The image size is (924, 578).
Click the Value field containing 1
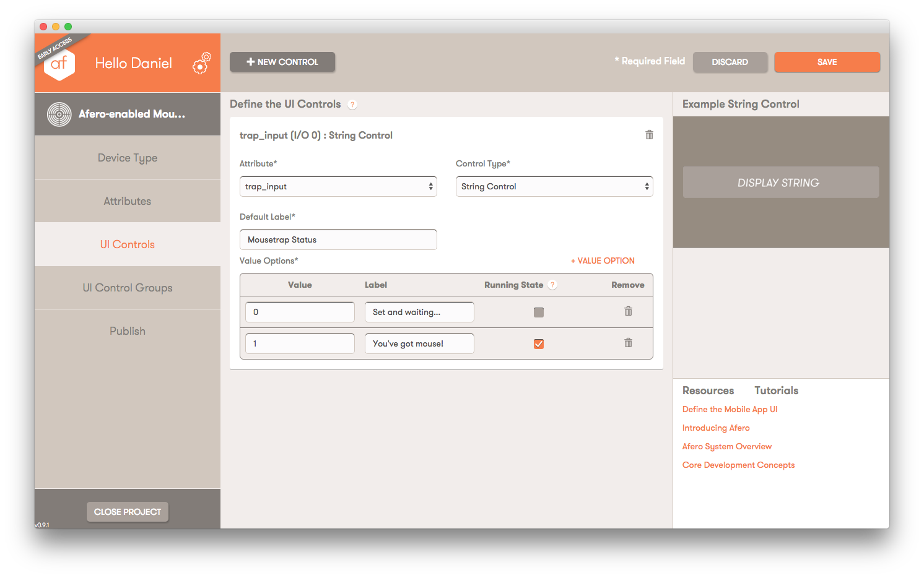coord(300,343)
